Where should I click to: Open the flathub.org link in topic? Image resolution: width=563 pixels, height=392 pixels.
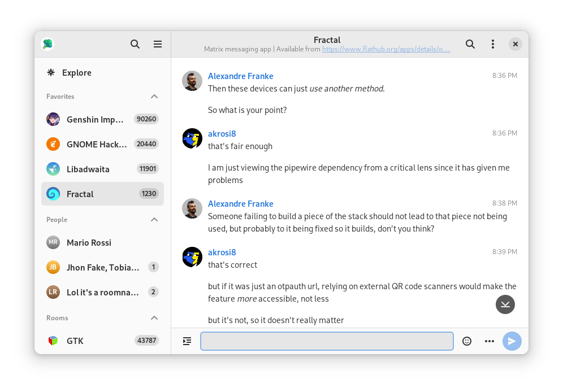pyautogui.click(x=386, y=49)
